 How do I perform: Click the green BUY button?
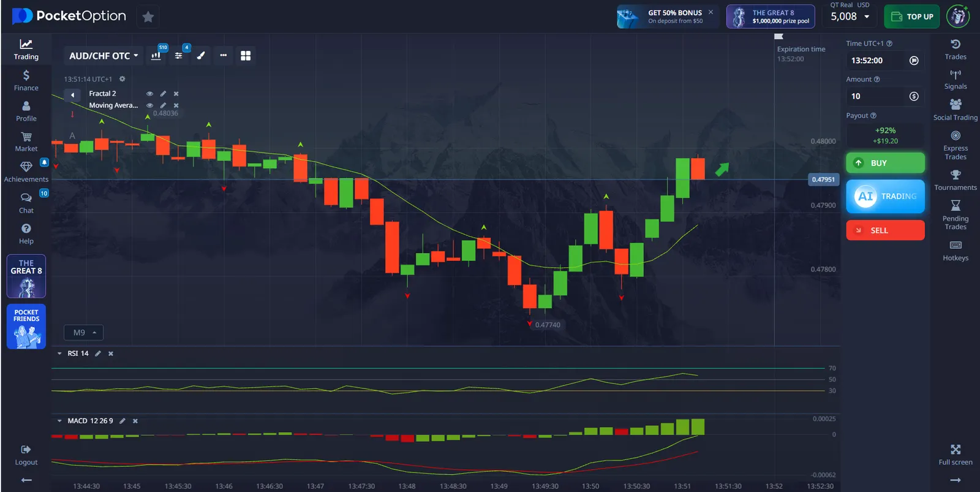tap(885, 163)
